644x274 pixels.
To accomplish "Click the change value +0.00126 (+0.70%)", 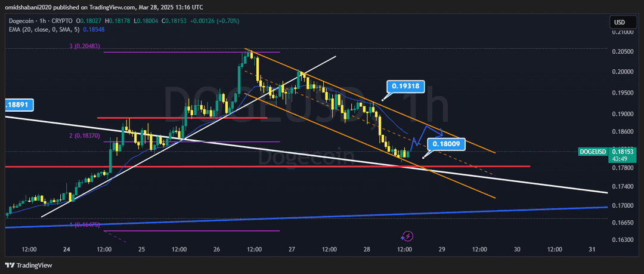I will click(216, 21).
